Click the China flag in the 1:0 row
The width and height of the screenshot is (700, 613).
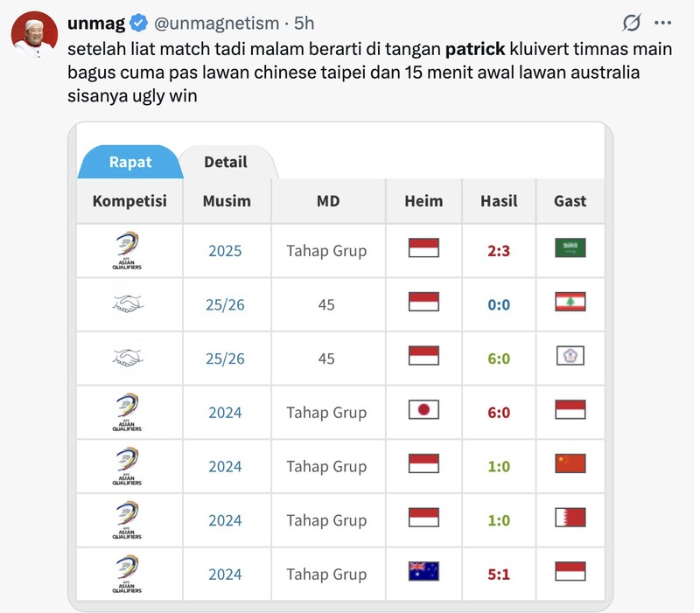point(570,466)
